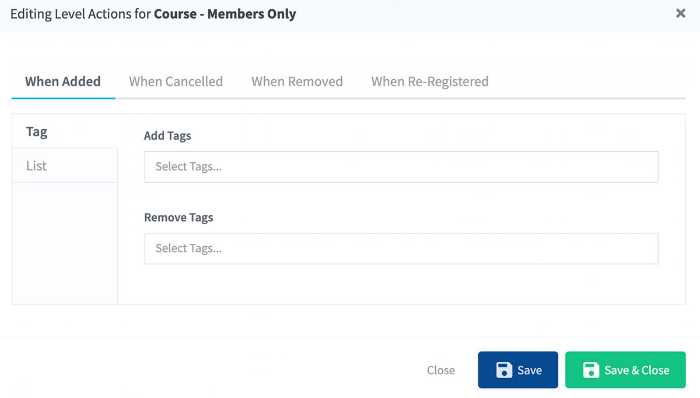The height and width of the screenshot is (398, 700).
Task: Close the dialog with the X icon
Action: point(680,13)
